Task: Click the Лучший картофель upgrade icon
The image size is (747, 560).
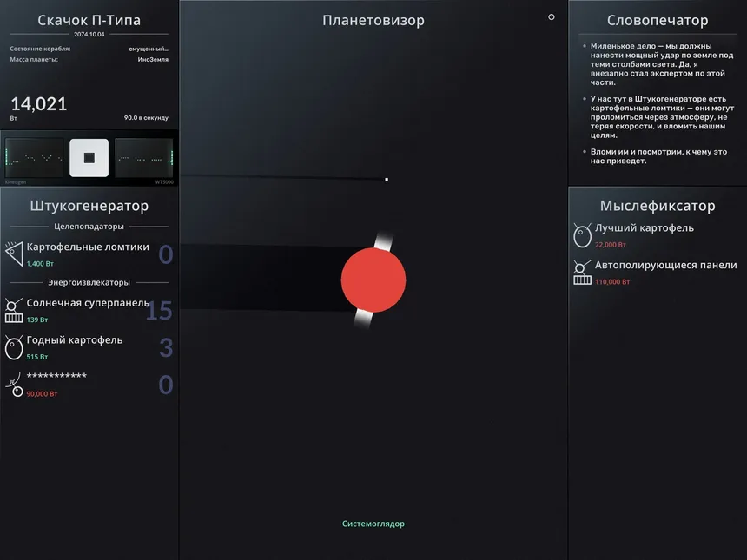Action: point(582,235)
